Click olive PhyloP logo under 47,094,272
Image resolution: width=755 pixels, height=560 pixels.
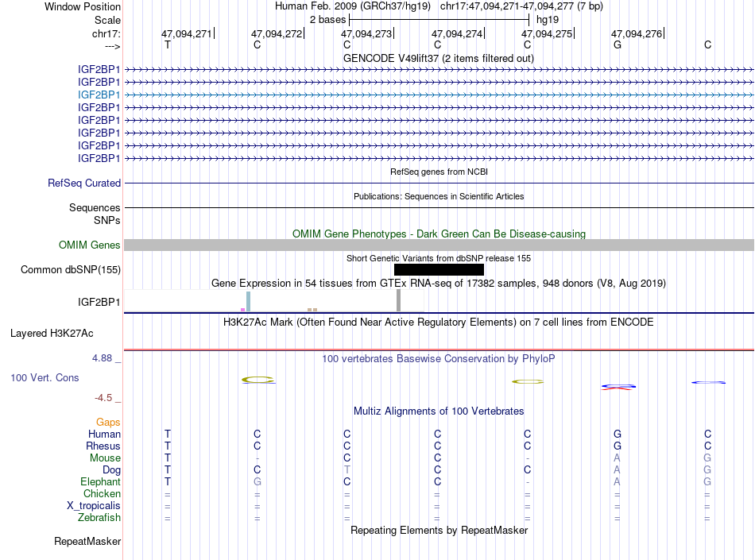pyautogui.click(x=258, y=380)
